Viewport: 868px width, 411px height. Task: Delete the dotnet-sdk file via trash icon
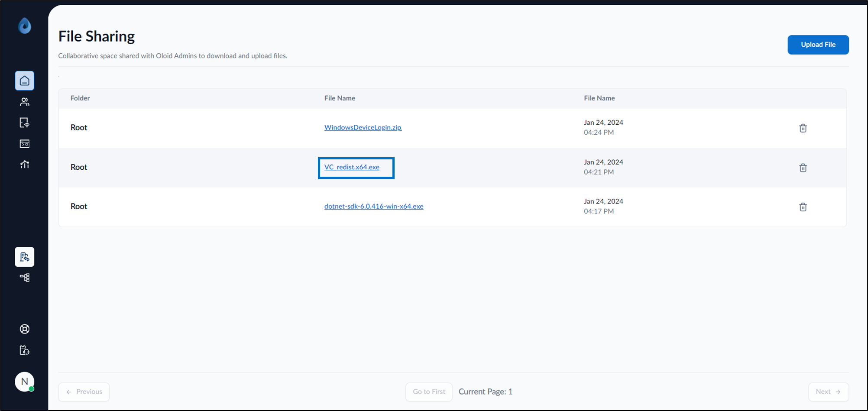[x=803, y=207]
